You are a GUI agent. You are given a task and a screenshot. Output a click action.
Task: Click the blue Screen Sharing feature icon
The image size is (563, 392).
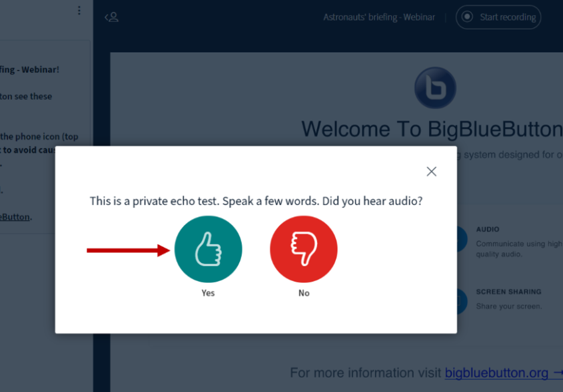pyautogui.click(x=462, y=301)
